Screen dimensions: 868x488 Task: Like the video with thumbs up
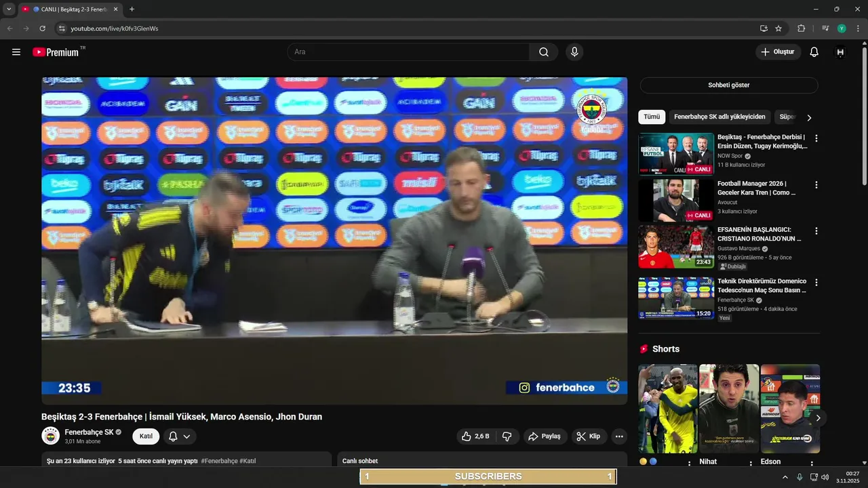pyautogui.click(x=475, y=436)
